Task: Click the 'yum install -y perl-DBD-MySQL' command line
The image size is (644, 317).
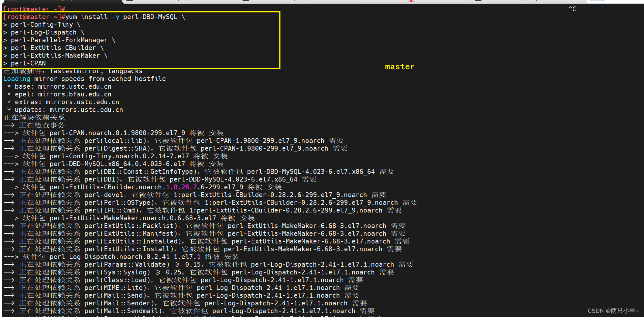Action: (94, 17)
